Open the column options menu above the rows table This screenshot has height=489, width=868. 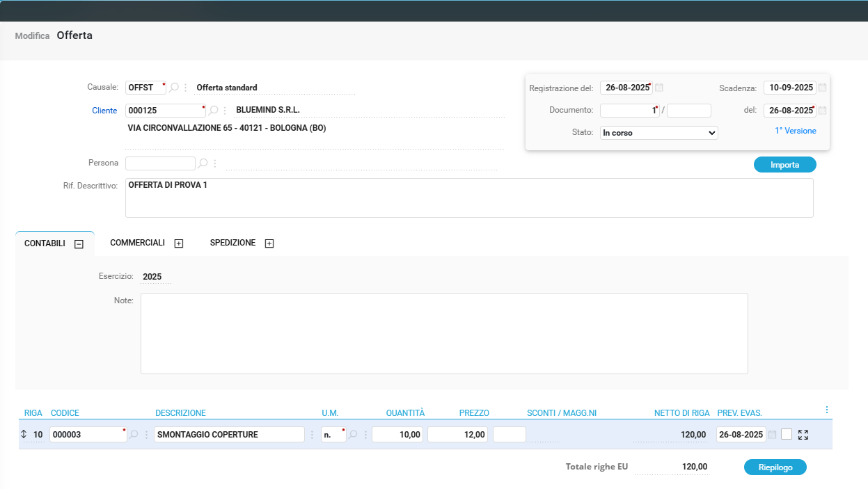(826, 410)
